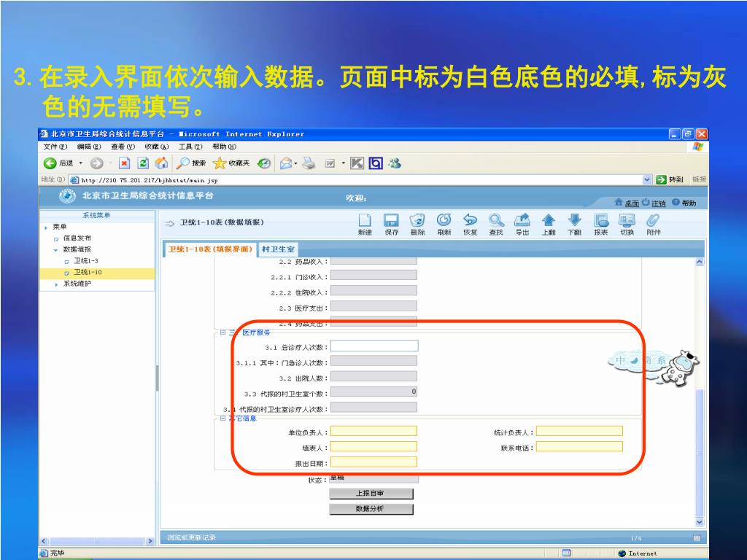
Task: Click the 填表人 input field
Action: [374, 446]
